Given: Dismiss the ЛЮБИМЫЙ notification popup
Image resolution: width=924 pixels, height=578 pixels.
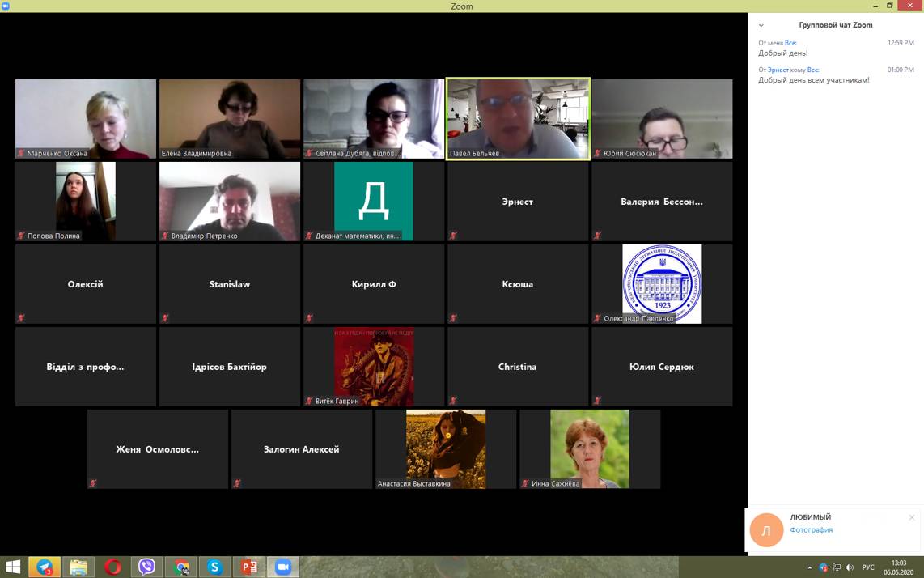Looking at the screenshot, I should (x=911, y=517).
